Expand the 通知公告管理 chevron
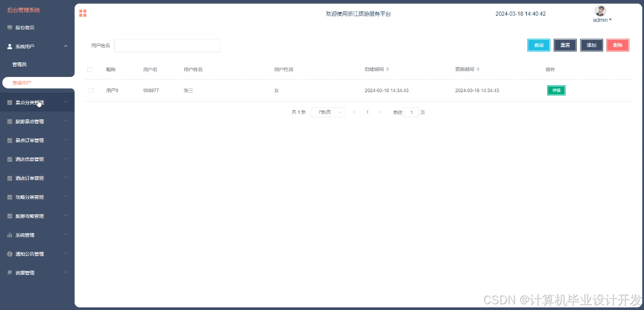 pyautogui.click(x=66, y=253)
